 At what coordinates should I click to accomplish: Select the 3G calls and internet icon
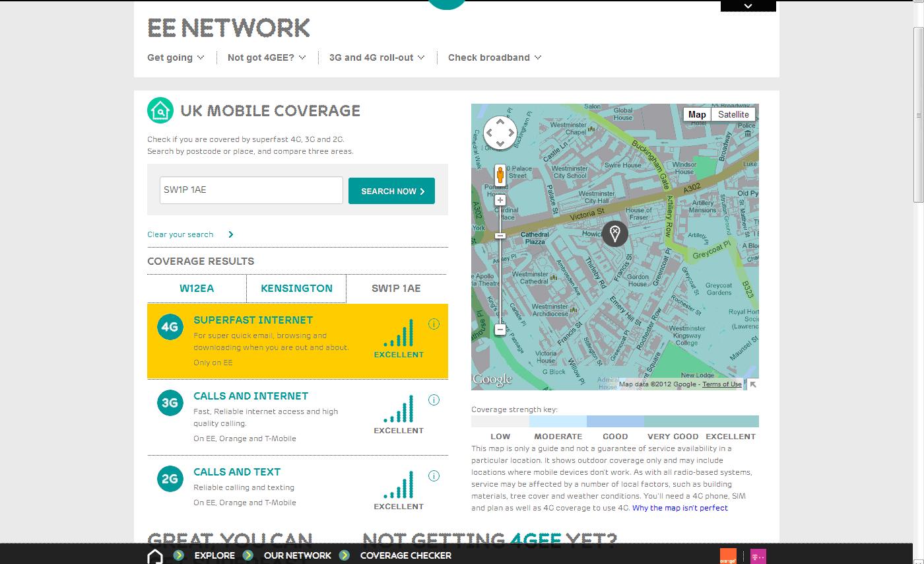(170, 403)
